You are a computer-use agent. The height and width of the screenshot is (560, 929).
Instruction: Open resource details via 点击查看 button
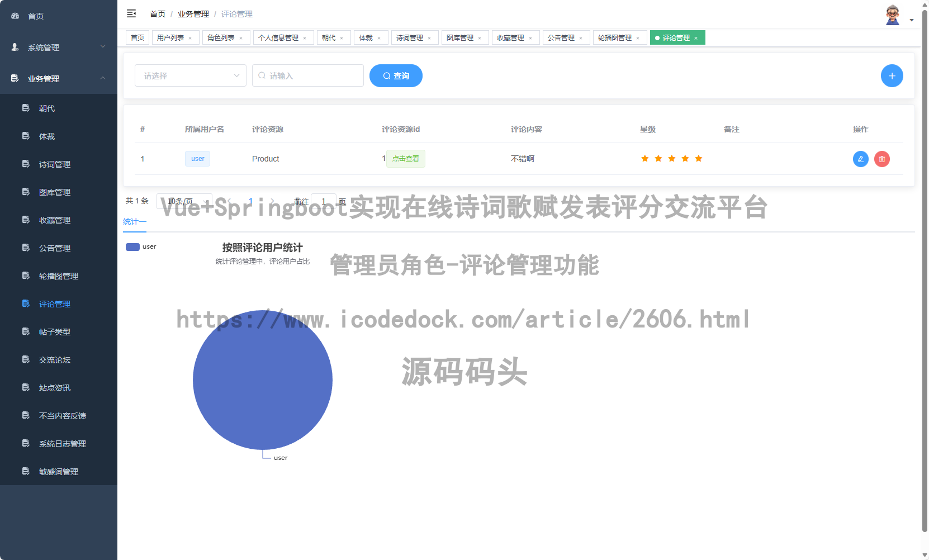coord(406,159)
